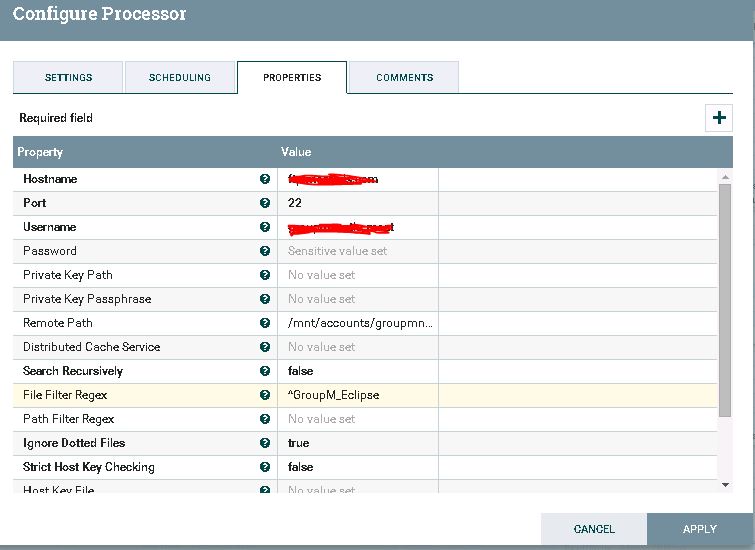Apply the processor configuration
Viewport: 755px width, 550px height.
coord(700,529)
